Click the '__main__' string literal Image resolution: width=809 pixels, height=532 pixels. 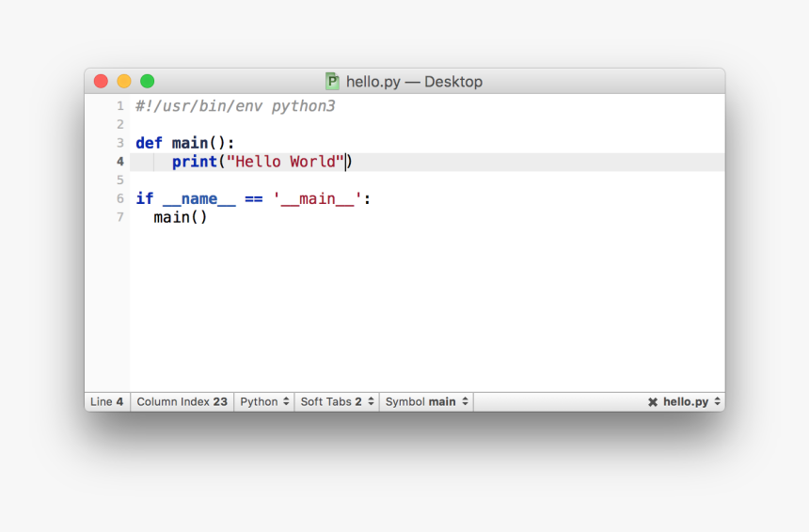317,198
